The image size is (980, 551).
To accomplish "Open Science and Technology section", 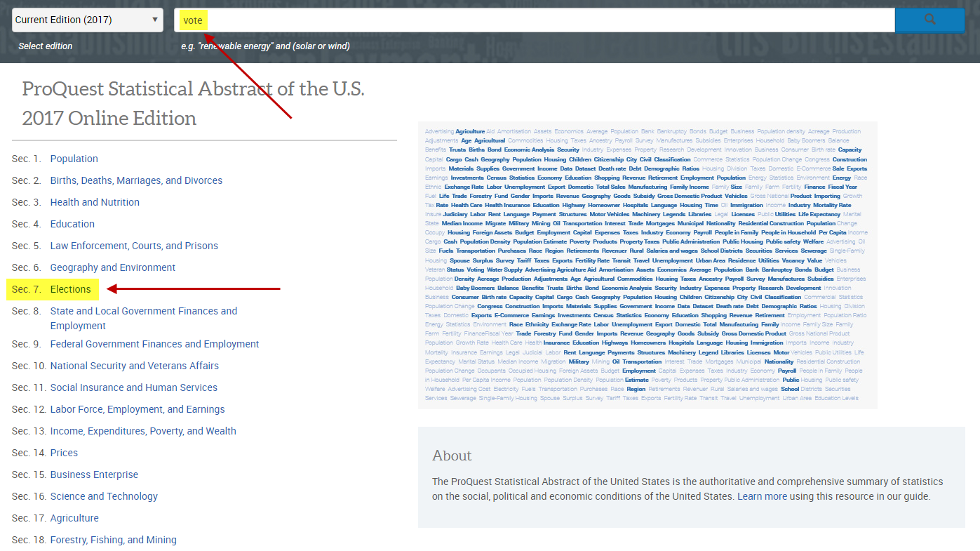I will [x=104, y=496].
